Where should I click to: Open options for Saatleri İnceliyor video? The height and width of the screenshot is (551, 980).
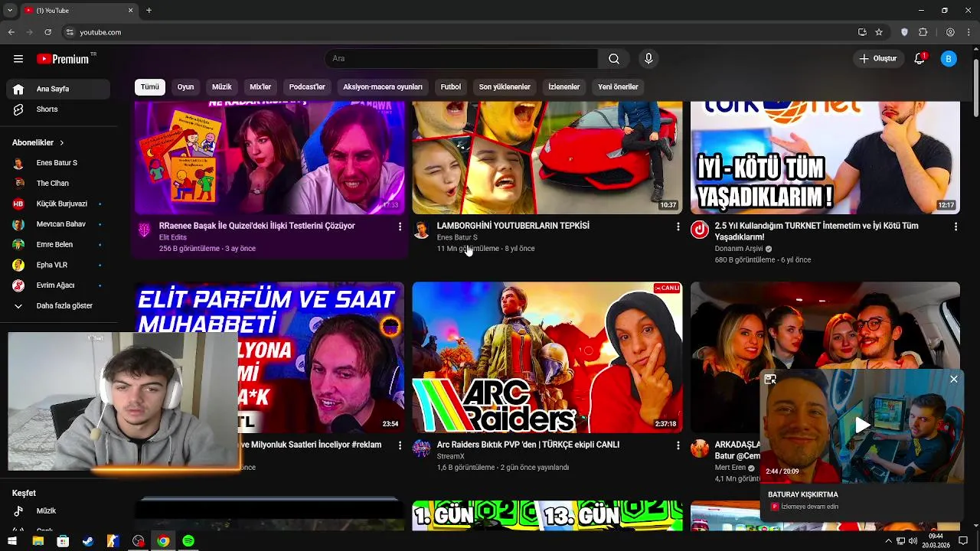[400, 445]
